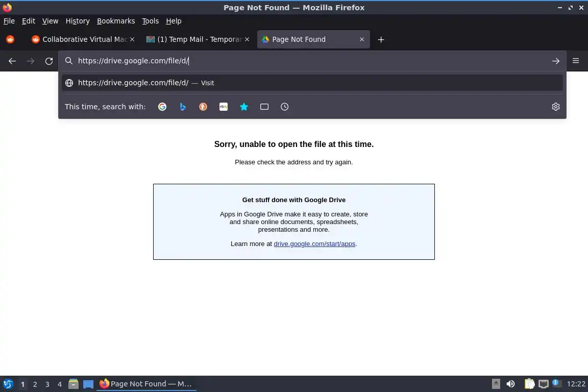Open the file manager from the taskbar
This screenshot has height=392, width=588.
(x=73, y=384)
